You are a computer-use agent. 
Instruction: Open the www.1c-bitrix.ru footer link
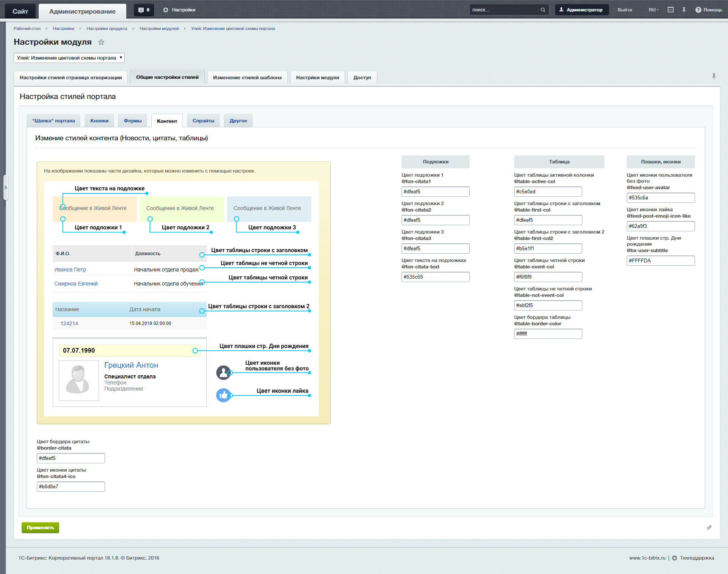[x=647, y=558]
